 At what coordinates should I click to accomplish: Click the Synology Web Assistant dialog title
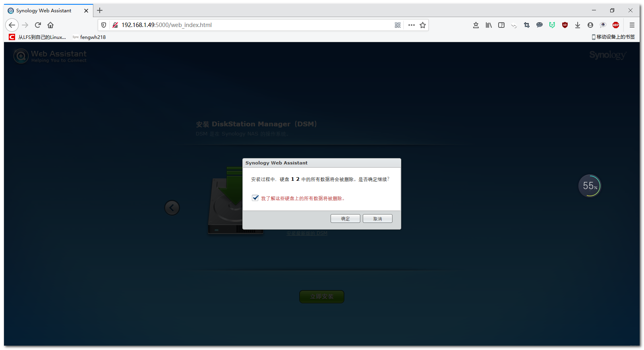pos(277,163)
